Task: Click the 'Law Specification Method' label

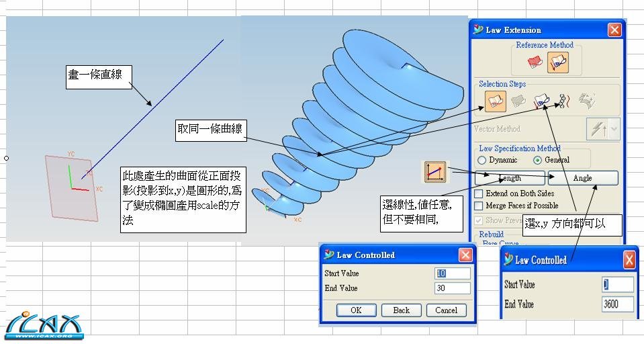Action: (520, 148)
